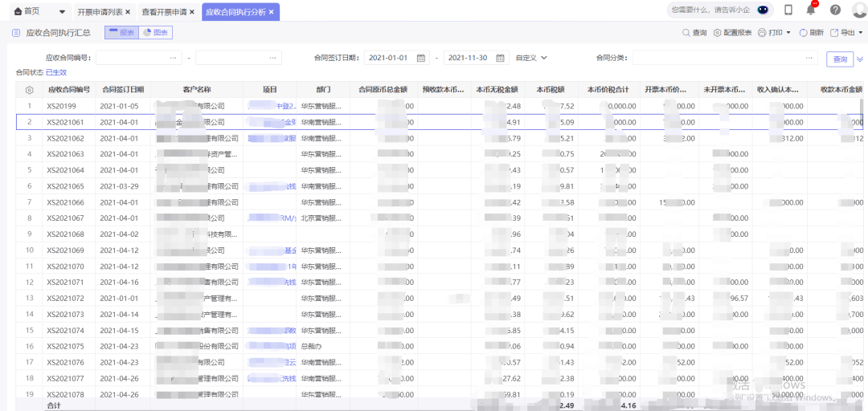Expand the 自定义 date range dropdown
868x411 pixels.
pyautogui.click(x=531, y=58)
